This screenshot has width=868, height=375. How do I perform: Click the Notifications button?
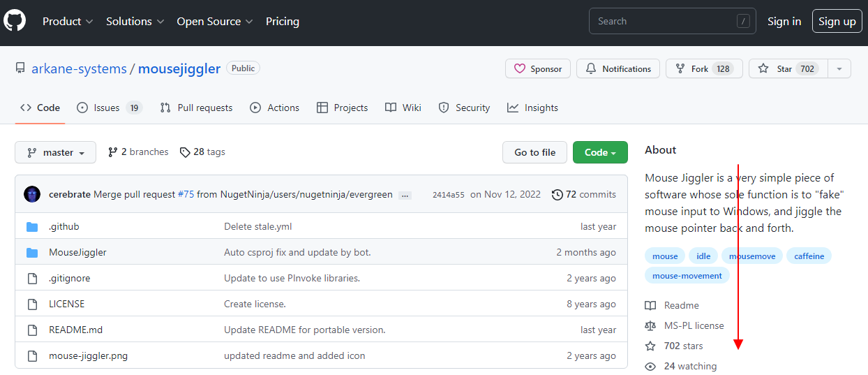tap(618, 68)
